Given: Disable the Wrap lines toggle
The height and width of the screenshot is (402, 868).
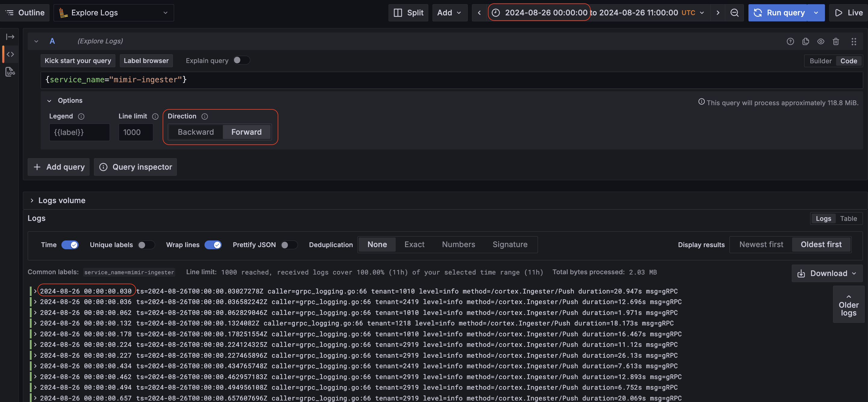Looking at the screenshot, I should 213,245.
